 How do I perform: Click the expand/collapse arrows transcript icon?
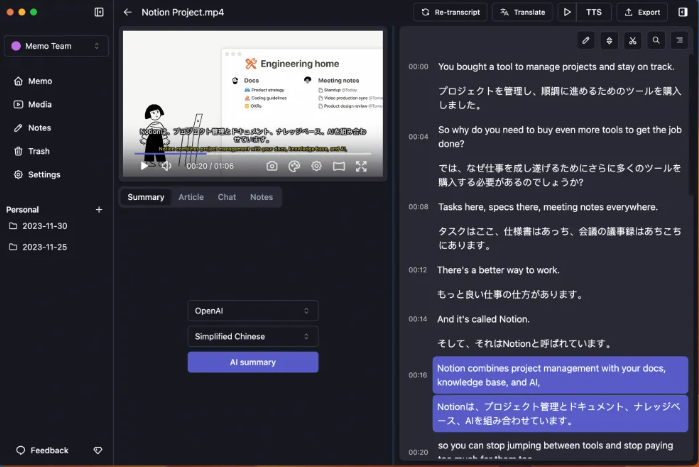609,41
